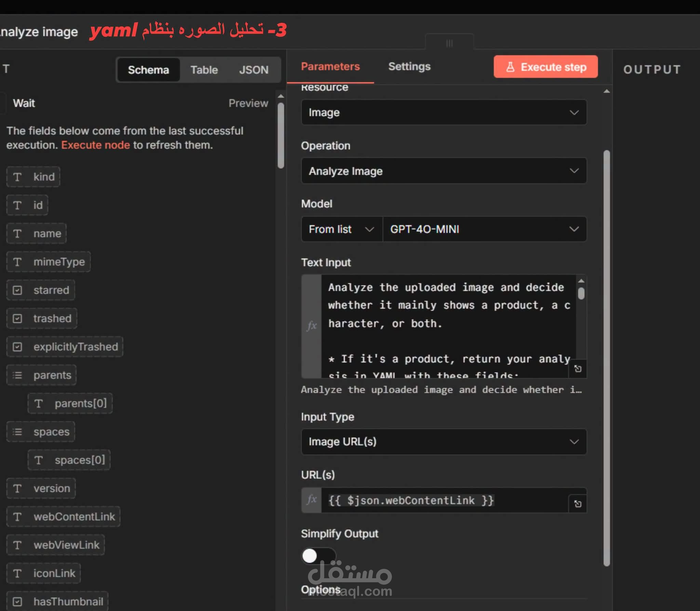700x611 pixels.
Task: Toggle the Simplify Output switch
Action: 318,556
